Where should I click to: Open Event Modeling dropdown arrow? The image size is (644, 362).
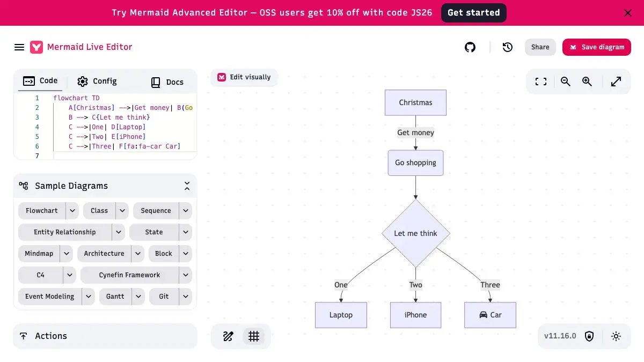coord(89,297)
